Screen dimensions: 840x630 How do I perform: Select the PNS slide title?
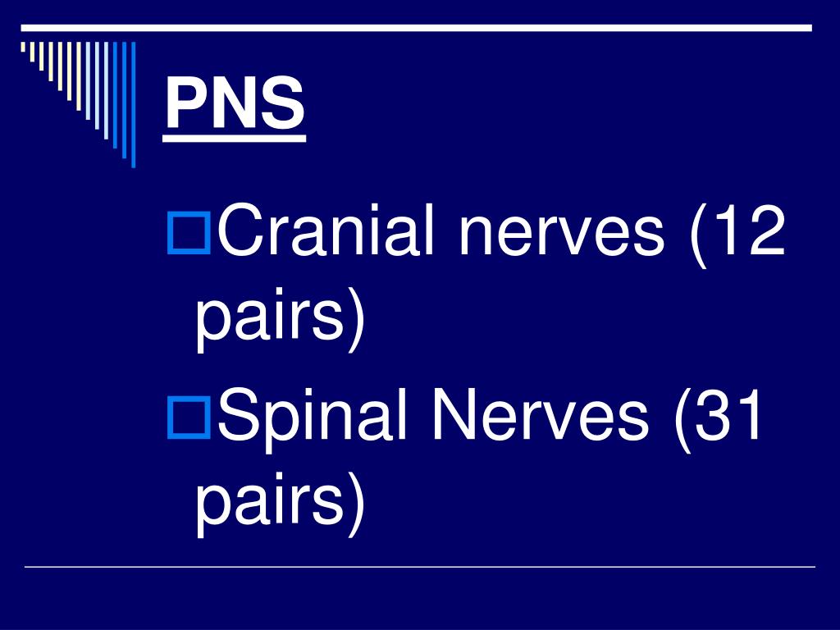click(235, 103)
